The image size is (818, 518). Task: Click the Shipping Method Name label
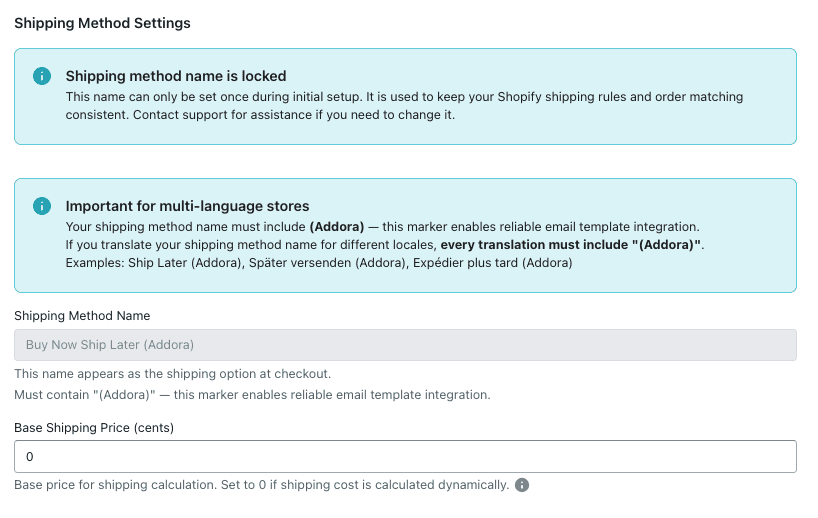coord(82,316)
